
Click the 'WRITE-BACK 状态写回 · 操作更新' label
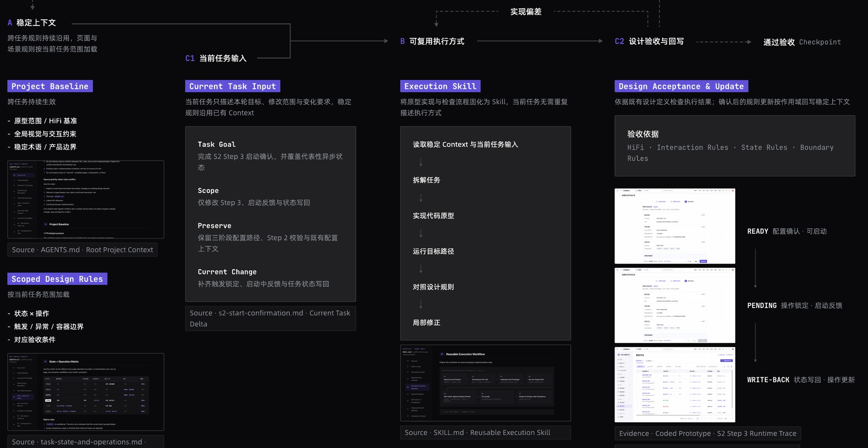coord(801,380)
